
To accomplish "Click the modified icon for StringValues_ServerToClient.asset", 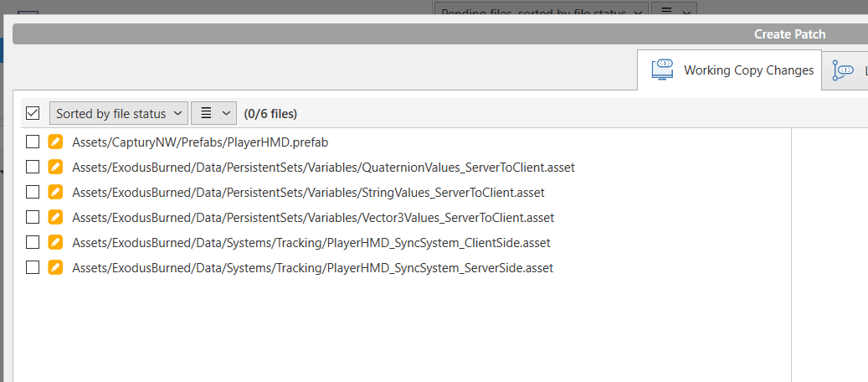I will point(54,192).
